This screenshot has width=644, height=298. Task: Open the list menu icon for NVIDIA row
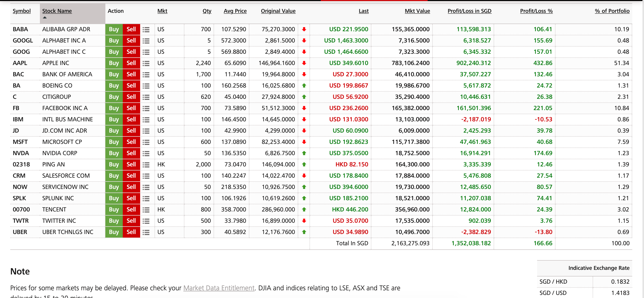tap(146, 153)
